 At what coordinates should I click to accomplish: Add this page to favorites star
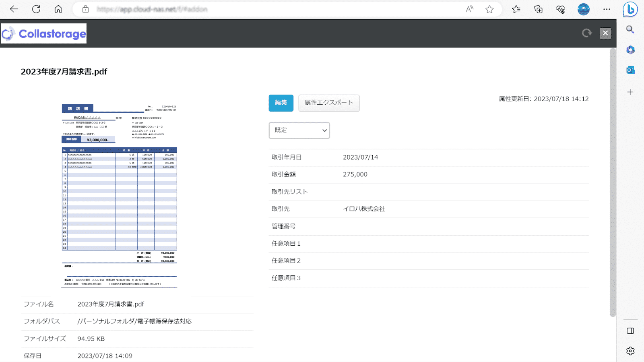point(489,9)
